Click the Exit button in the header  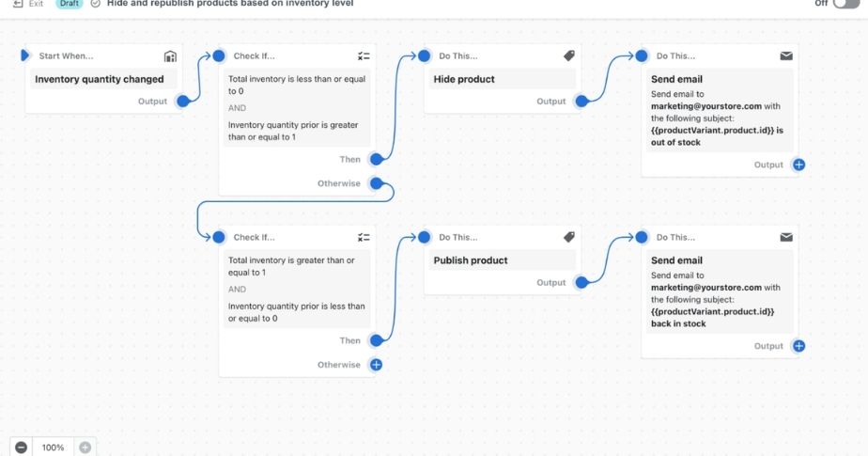pyautogui.click(x=28, y=4)
